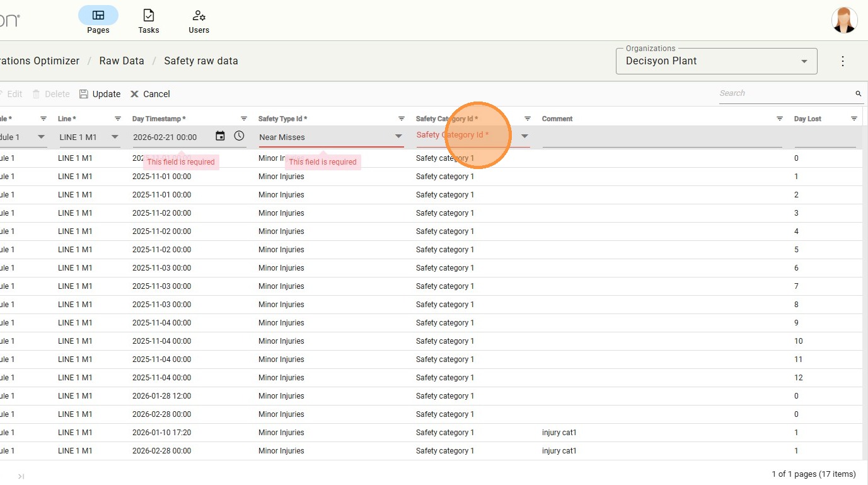The width and height of the screenshot is (868, 485).
Task: Expand the Near Misses safety type dropdown
Action: [x=398, y=136]
